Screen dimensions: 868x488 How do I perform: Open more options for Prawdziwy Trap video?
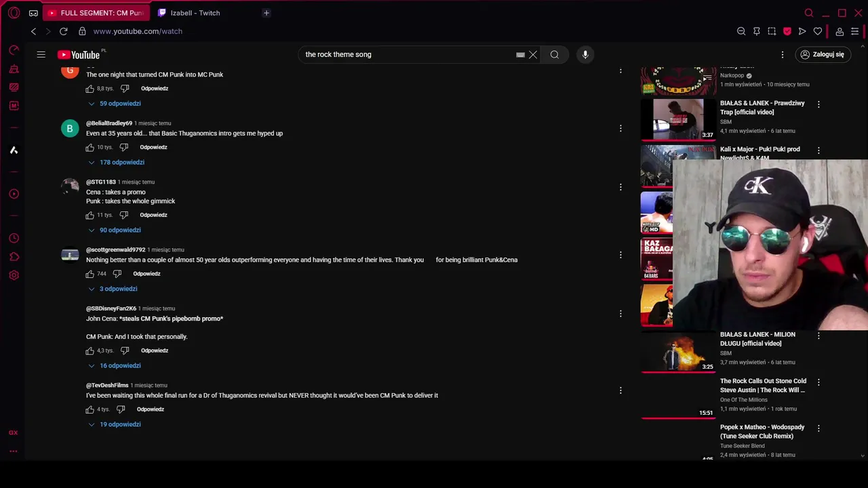pos(818,104)
